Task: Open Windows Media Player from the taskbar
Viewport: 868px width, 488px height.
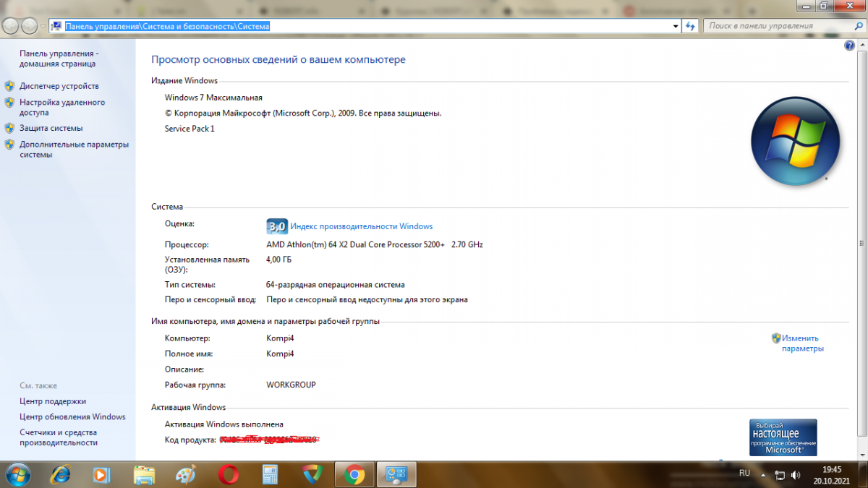Action: [x=102, y=474]
